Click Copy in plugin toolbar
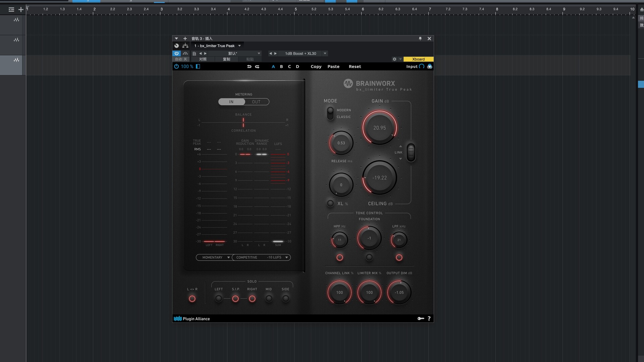Viewport: 644px width, 362px height. tap(316, 67)
